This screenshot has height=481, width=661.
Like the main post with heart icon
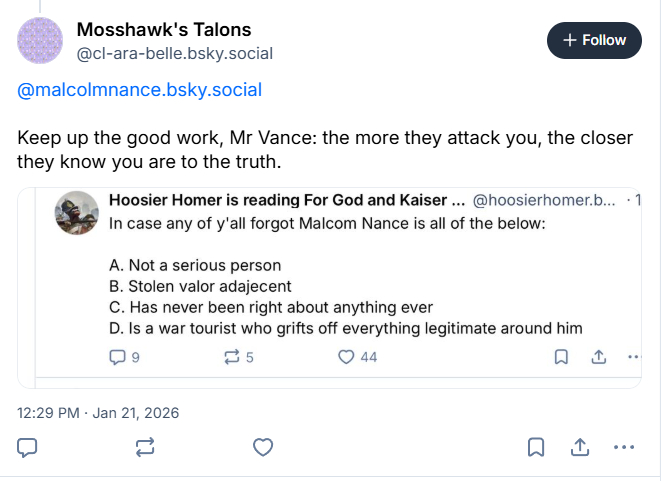[x=263, y=447]
